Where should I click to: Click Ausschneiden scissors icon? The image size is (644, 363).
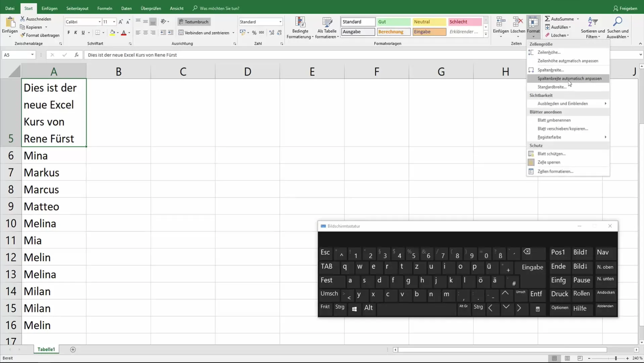coord(22,19)
